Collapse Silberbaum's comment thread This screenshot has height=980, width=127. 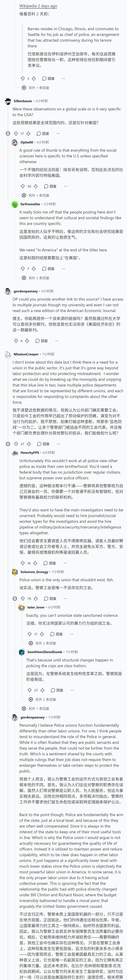click(8, 134)
